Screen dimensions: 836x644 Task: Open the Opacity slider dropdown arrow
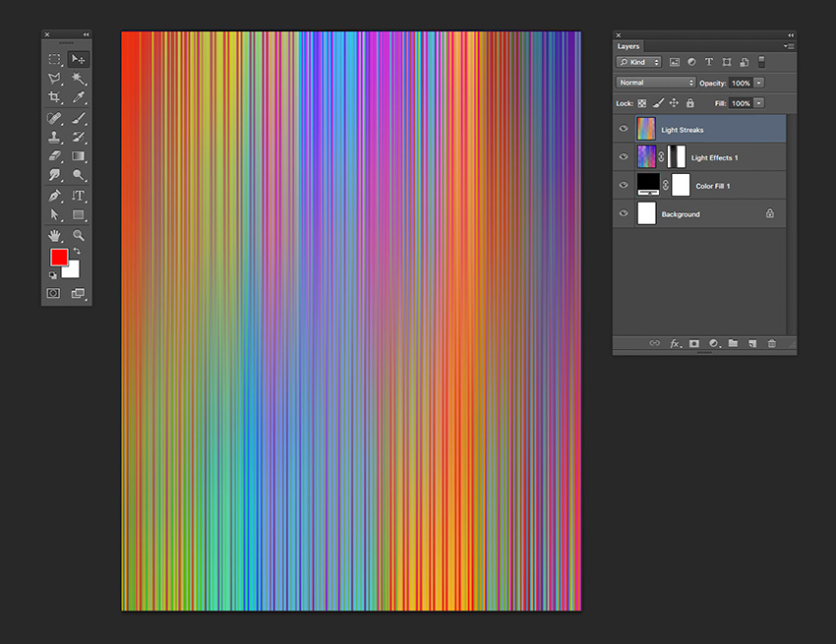click(x=759, y=83)
